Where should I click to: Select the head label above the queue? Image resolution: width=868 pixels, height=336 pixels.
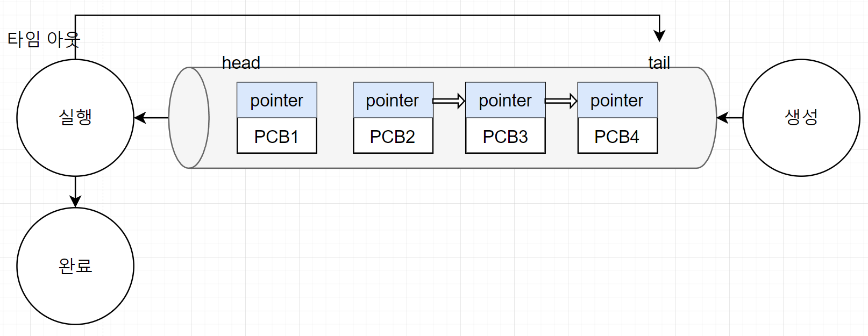tap(241, 63)
